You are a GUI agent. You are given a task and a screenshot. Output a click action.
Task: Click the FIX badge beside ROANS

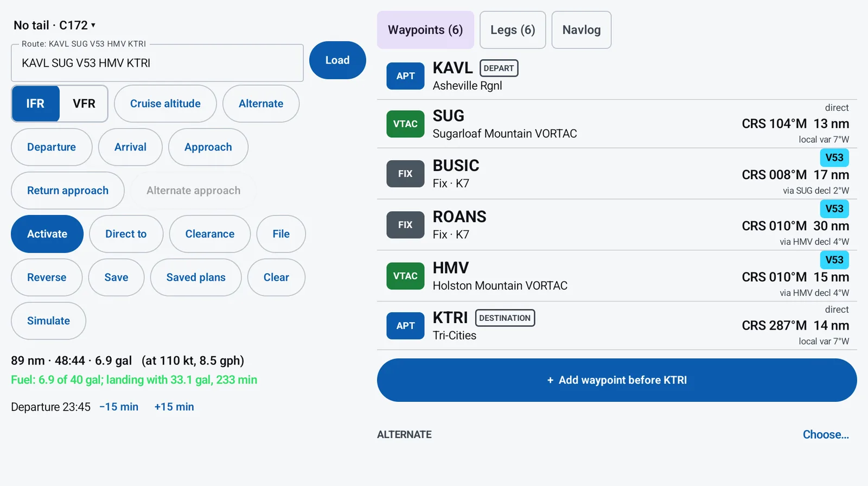[x=405, y=225]
